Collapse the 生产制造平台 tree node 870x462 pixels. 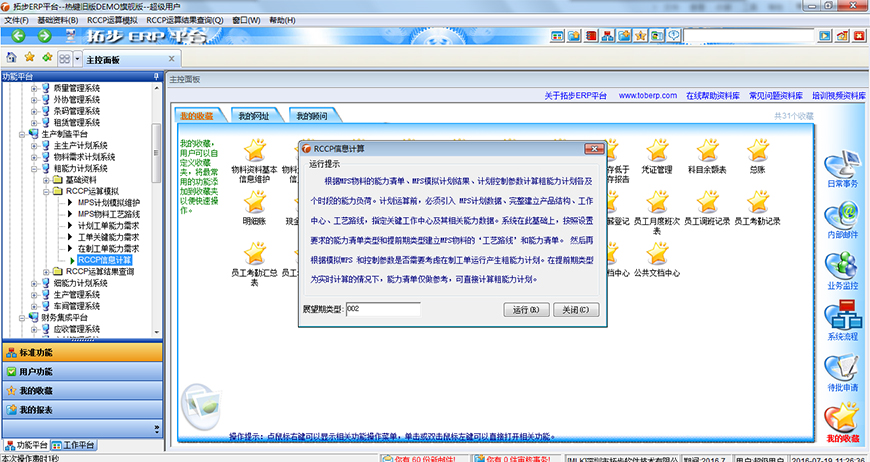pos(21,134)
